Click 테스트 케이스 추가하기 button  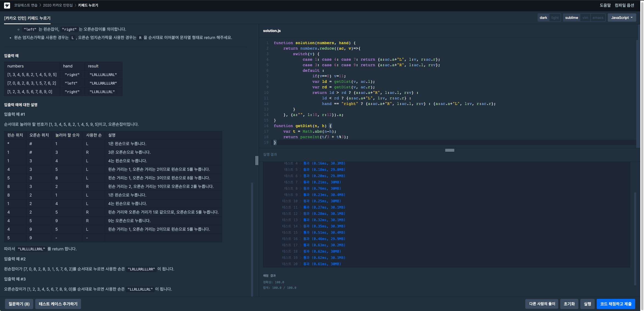tap(58, 304)
